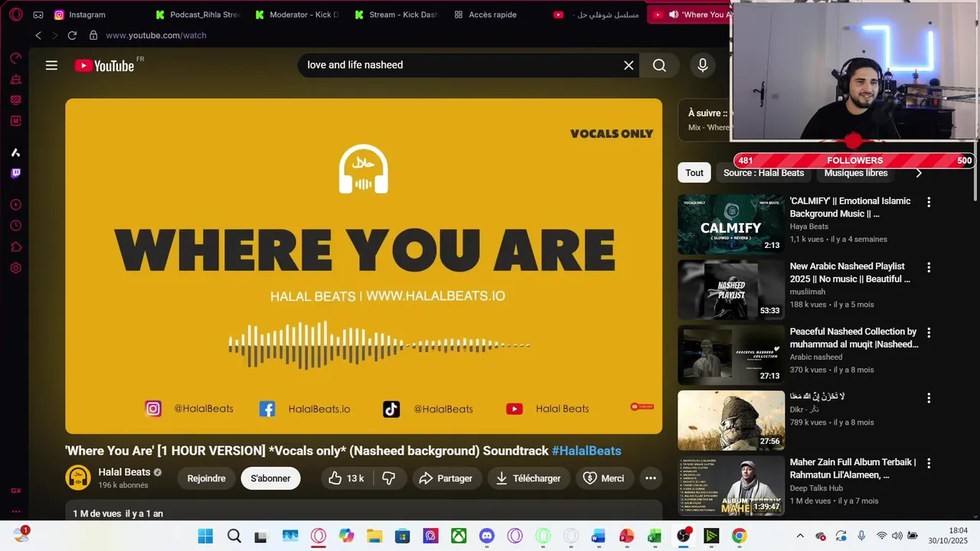Open the Halal Beats channel avatar
Screen dimensions: 980x551
pyautogui.click(x=77, y=478)
